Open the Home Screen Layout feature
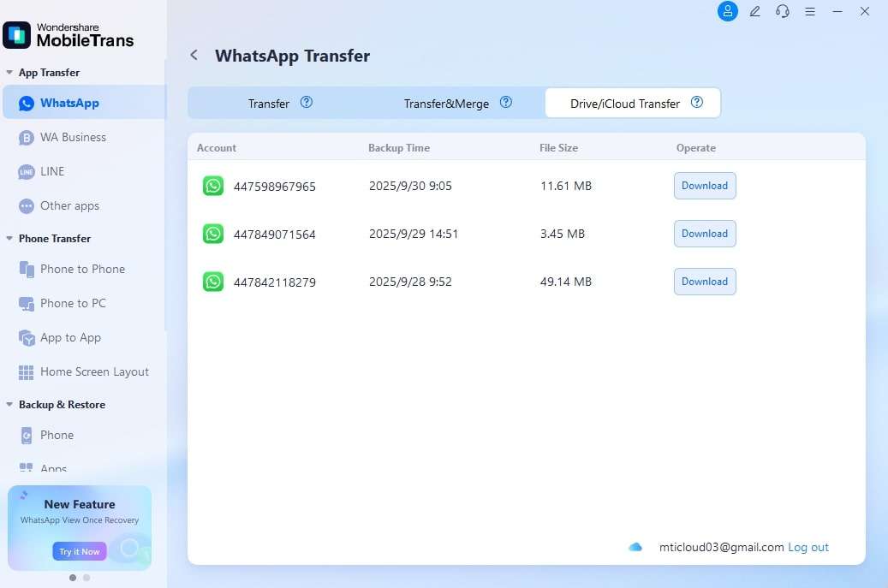 coord(94,371)
